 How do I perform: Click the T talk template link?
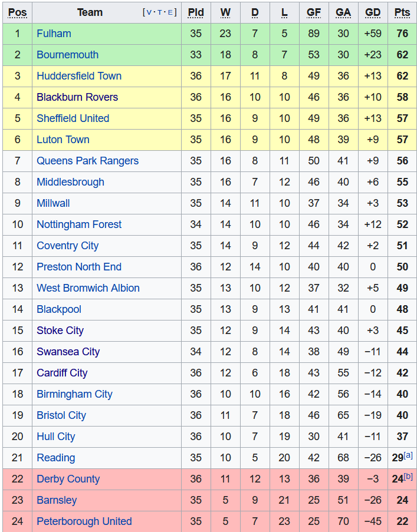(x=160, y=12)
